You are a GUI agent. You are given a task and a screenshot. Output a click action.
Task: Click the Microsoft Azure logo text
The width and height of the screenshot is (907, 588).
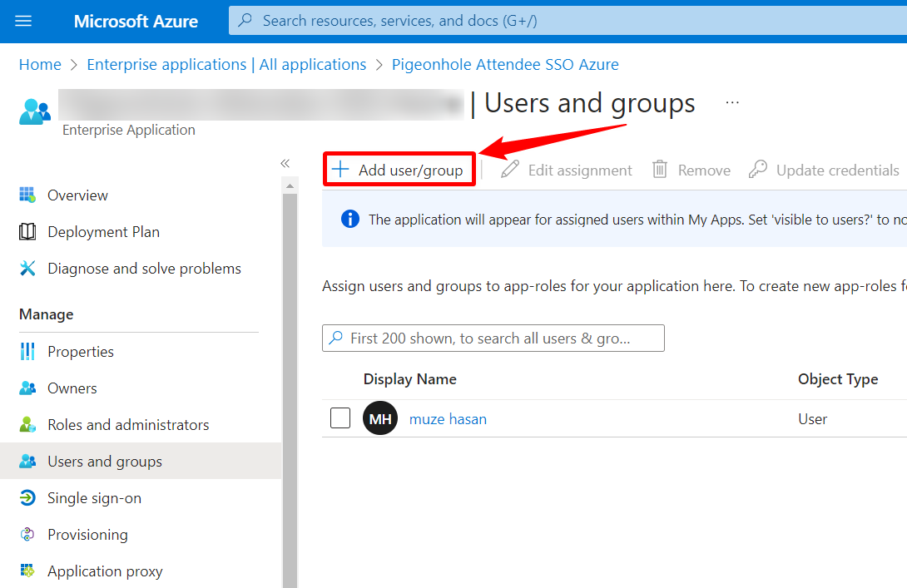[136, 22]
